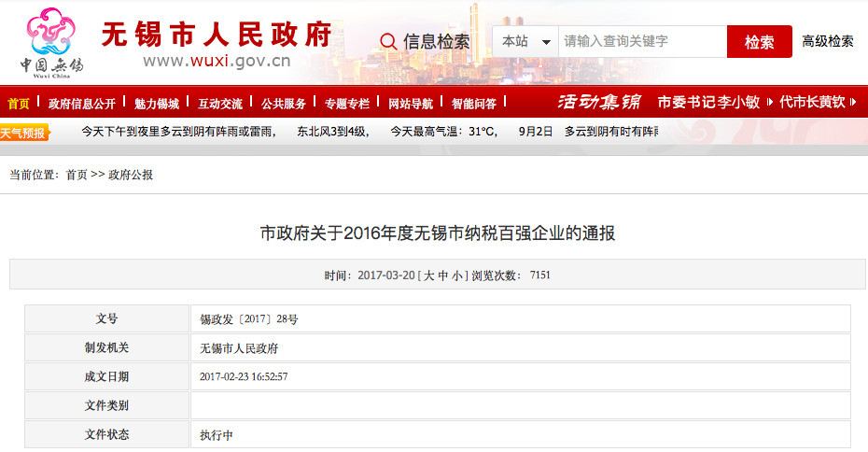Click the value 执行中
Image resolution: width=868 pixels, height=452 pixels.
coord(216,435)
